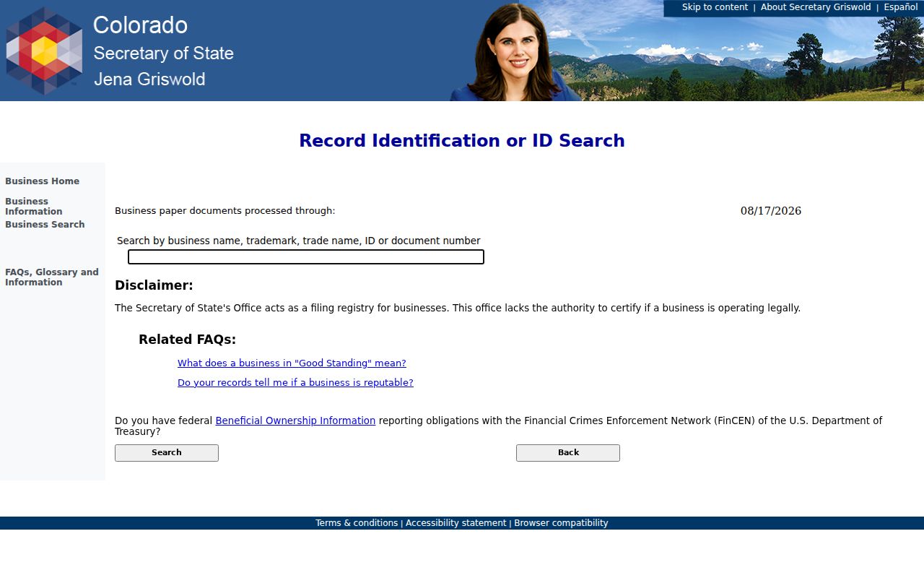Open Terms & conditions footer link
924x578 pixels.
tap(357, 523)
